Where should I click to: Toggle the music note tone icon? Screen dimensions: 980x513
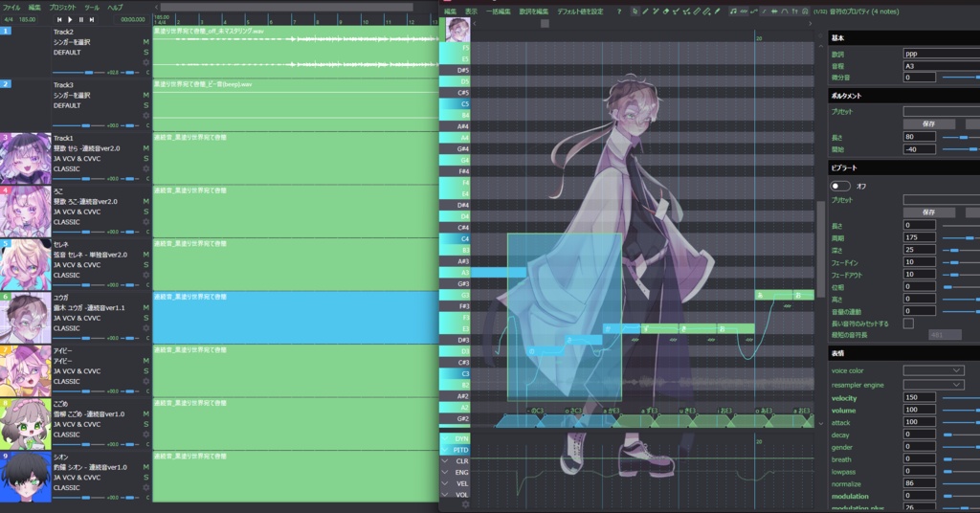734,11
